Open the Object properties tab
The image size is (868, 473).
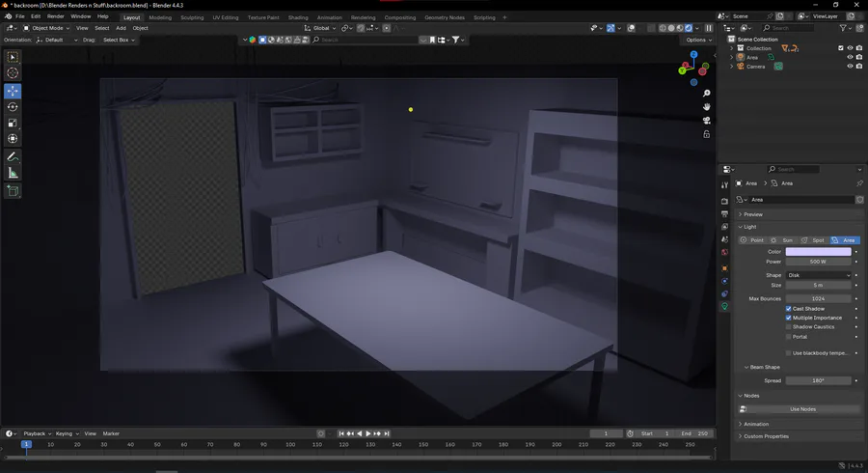[724, 268]
